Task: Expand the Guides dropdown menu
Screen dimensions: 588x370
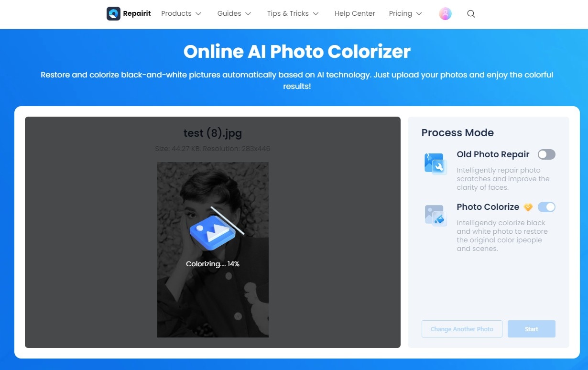Action: (x=234, y=13)
